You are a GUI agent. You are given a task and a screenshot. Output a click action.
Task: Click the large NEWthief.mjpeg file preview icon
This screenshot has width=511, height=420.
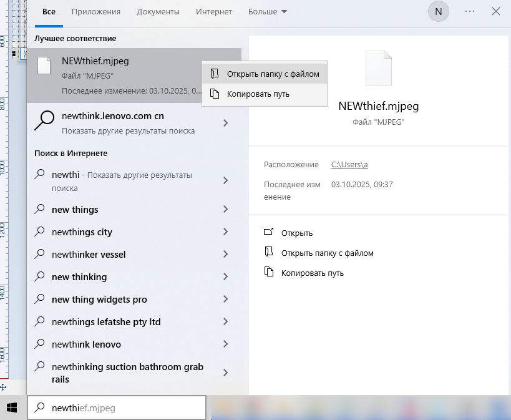(379, 68)
